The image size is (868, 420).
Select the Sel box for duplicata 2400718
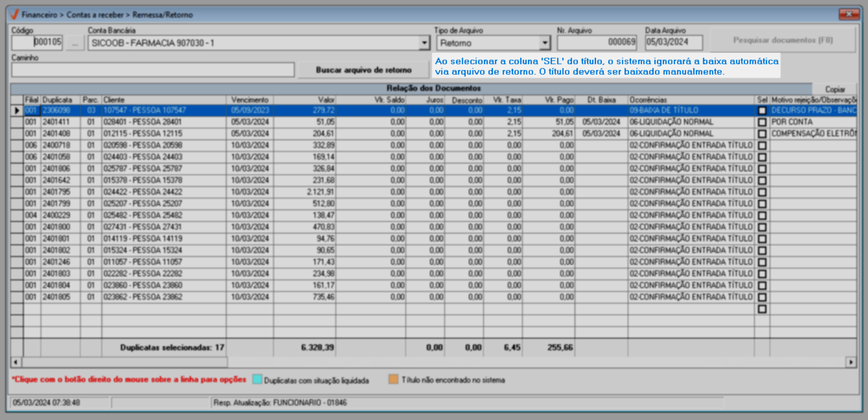762,146
